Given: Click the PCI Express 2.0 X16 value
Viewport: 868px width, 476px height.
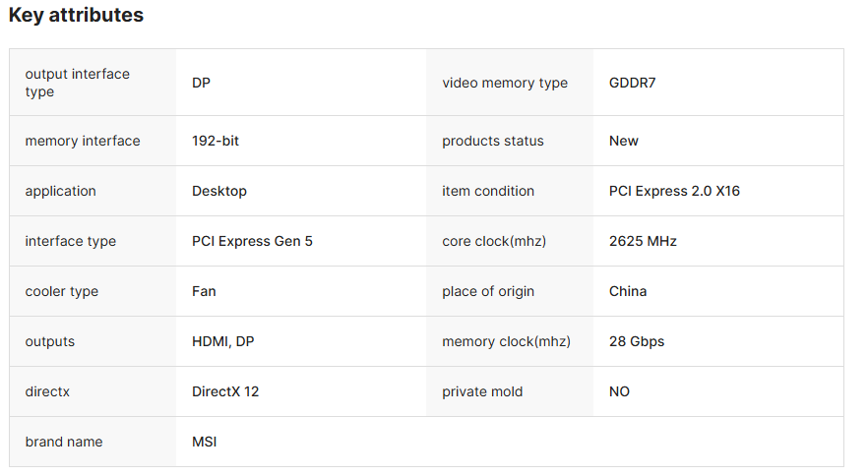Looking at the screenshot, I should click(674, 191).
